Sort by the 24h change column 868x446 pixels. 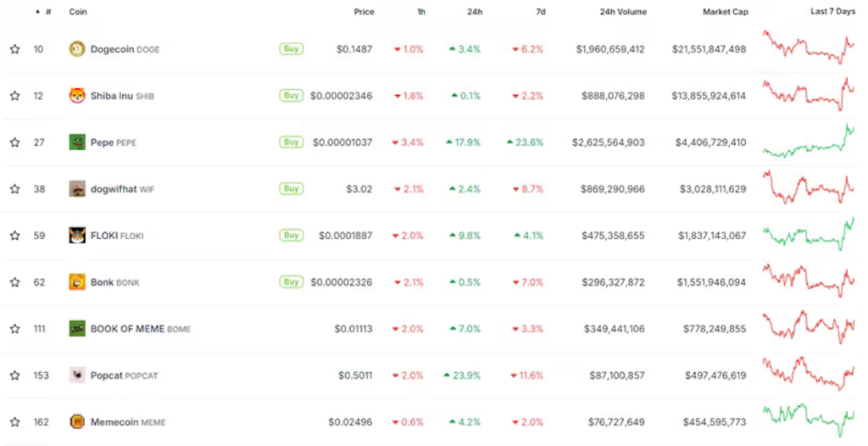pyautogui.click(x=475, y=12)
